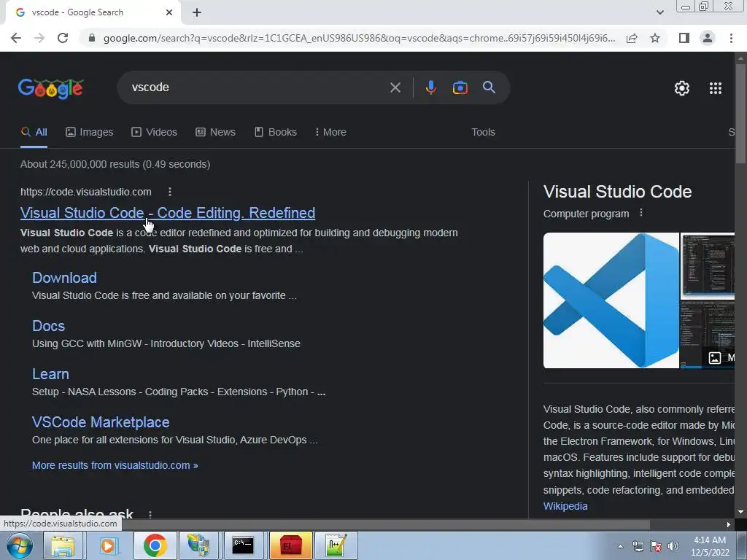Click the horizontal scrollbar right arrow
Viewport: 747px width, 560px height.
click(x=729, y=524)
